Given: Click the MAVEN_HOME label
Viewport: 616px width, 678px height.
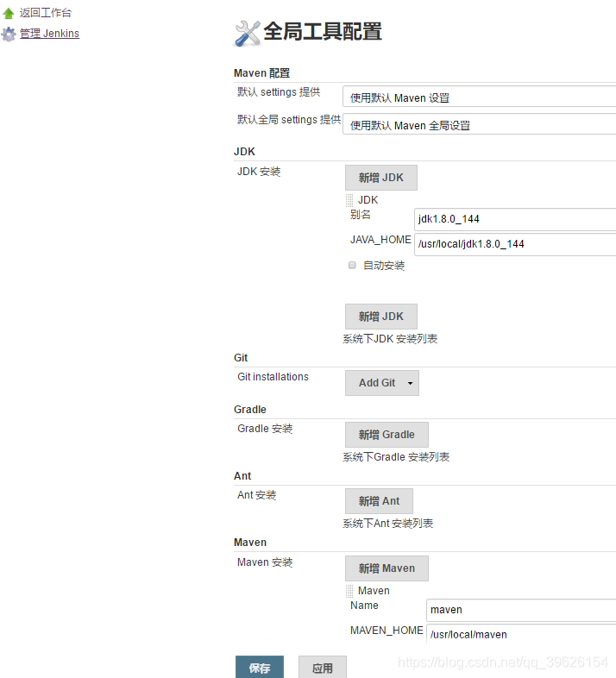Looking at the screenshot, I should pyautogui.click(x=387, y=631).
